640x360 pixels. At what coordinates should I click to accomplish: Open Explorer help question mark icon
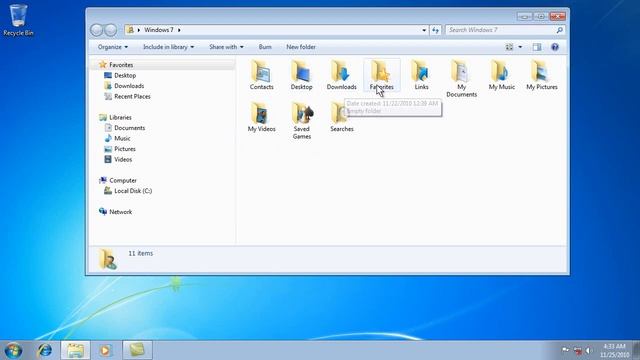coord(555,47)
